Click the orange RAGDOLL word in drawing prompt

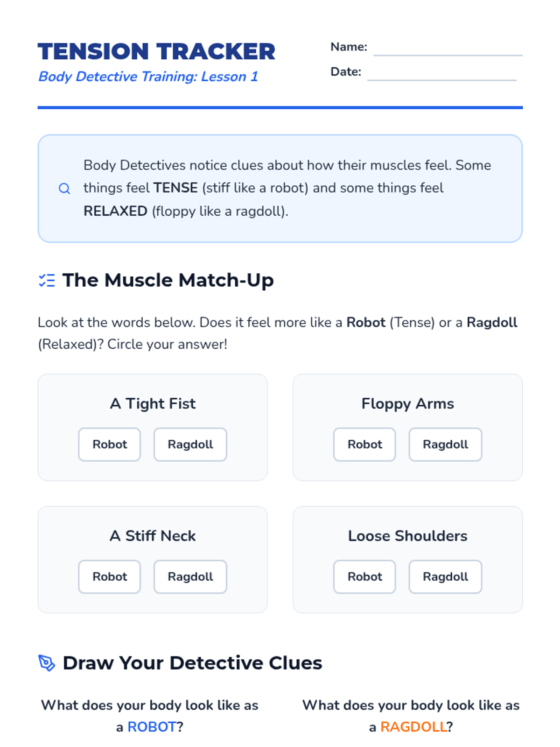tap(413, 727)
